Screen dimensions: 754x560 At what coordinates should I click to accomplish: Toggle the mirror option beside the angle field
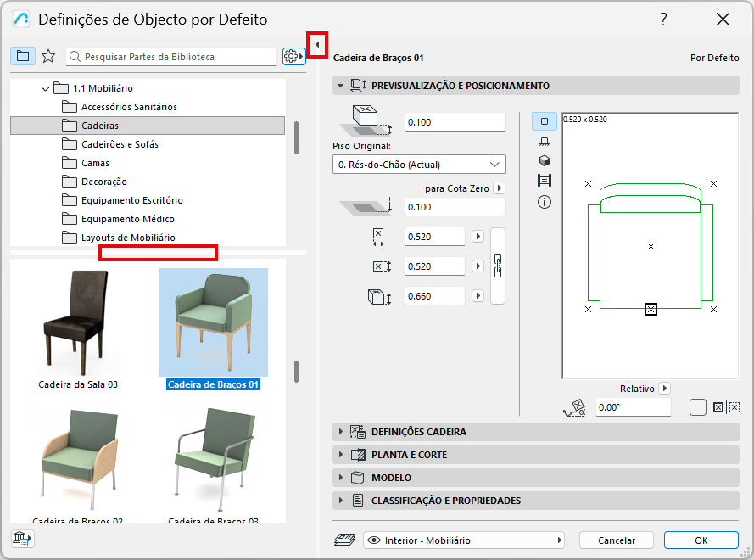click(700, 406)
